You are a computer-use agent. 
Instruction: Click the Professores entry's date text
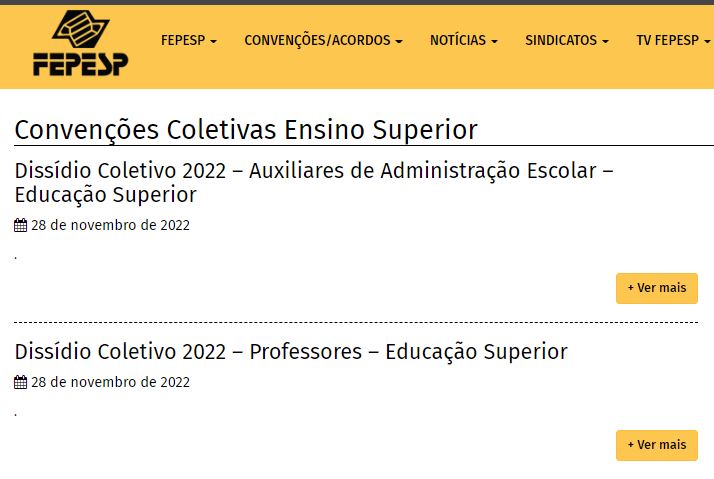pos(110,382)
